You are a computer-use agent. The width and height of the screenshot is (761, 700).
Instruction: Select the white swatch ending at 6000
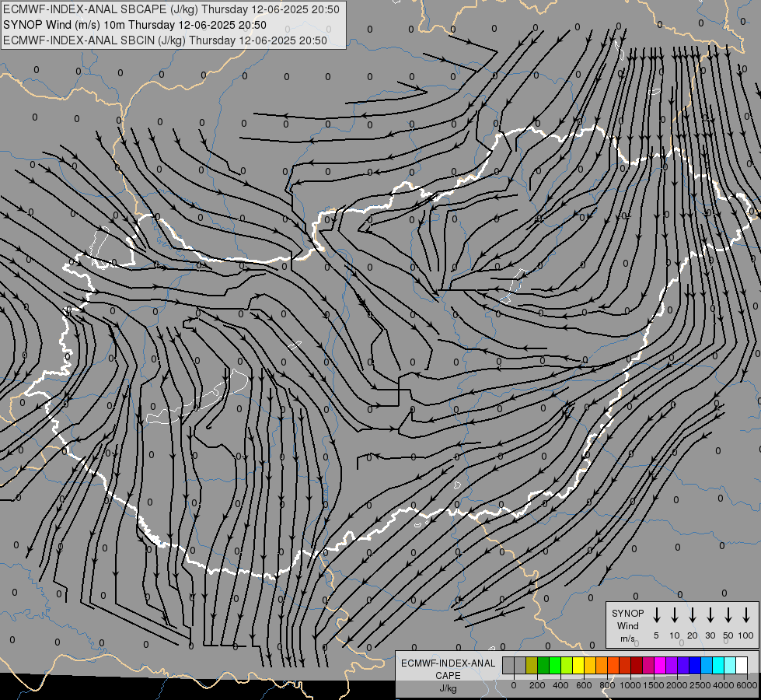[x=741, y=665]
